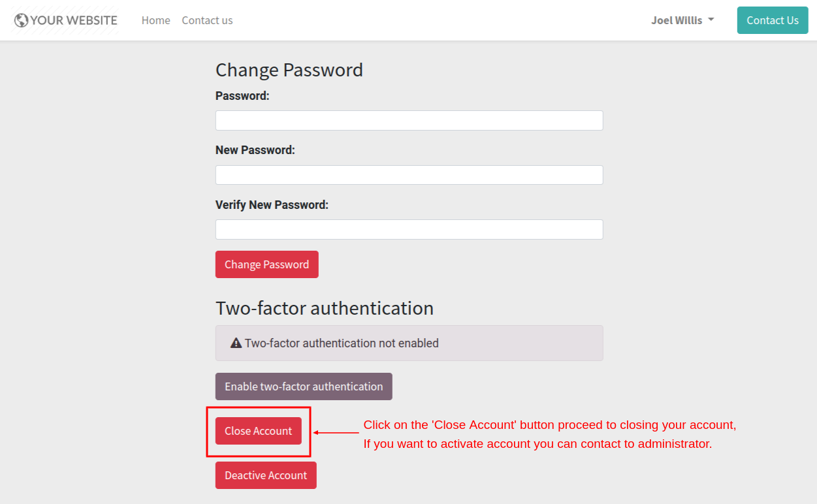
Task: Enable two-factor authentication
Action: (304, 386)
